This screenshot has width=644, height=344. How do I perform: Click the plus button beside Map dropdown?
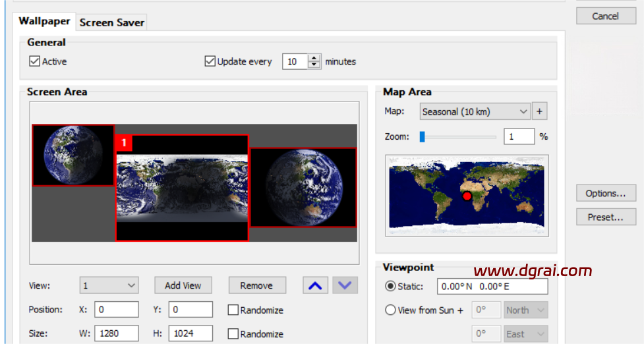539,111
